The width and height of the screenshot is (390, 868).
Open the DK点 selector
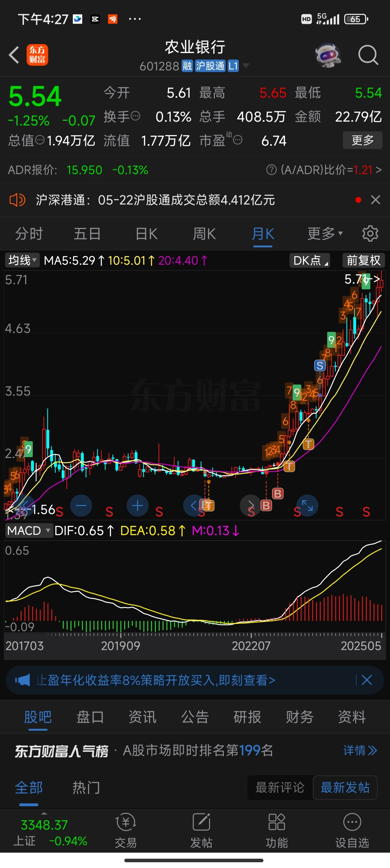tap(309, 260)
